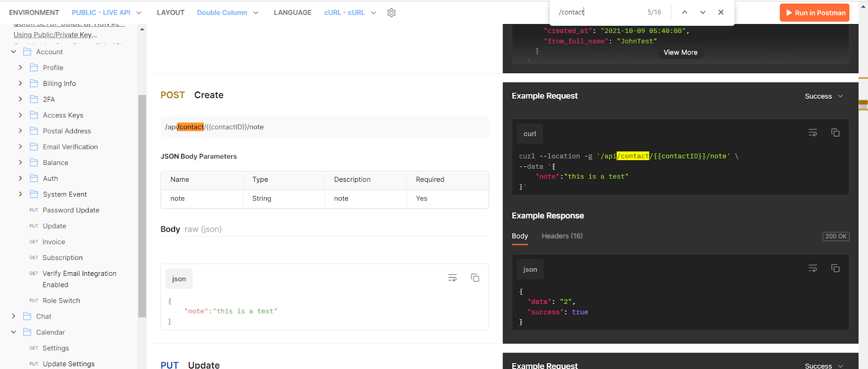This screenshot has height=369, width=868.
Task: Toggle word wrap on curl example request
Action: (x=813, y=133)
